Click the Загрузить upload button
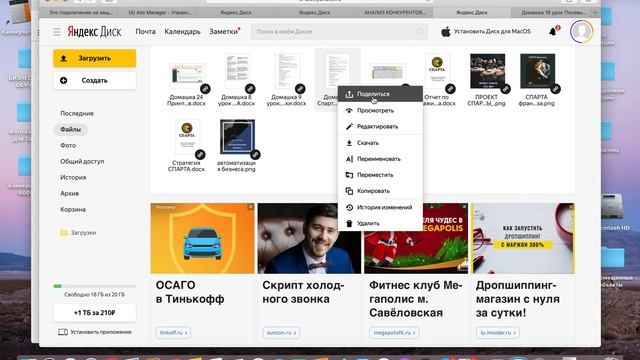The height and width of the screenshot is (360, 640). click(95, 58)
